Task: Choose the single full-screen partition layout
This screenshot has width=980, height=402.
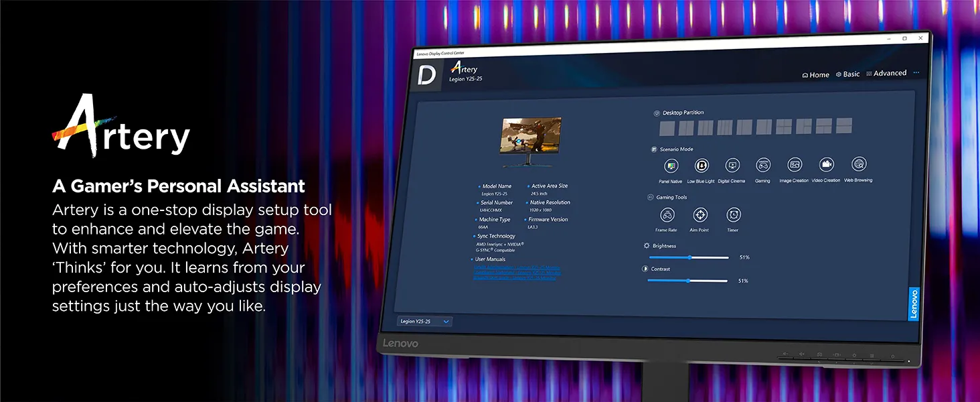Action: pyautogui.click(x=667, y=128)
